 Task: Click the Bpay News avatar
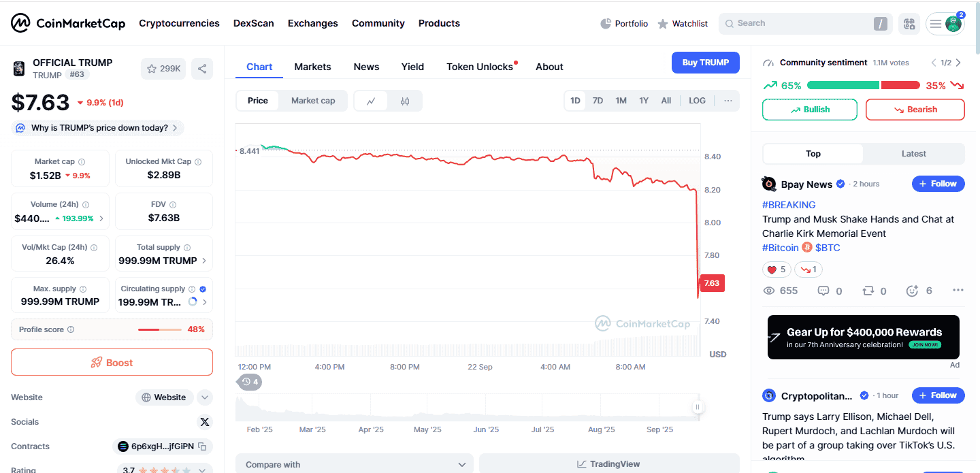[x=769, y=184]
